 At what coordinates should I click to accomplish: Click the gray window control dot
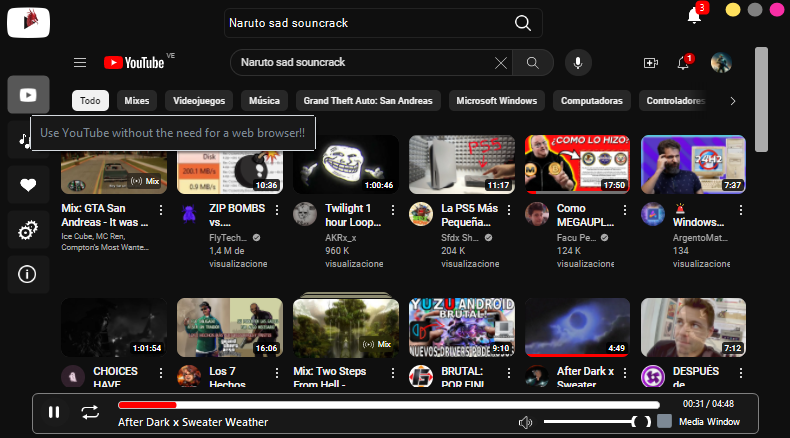755,10
